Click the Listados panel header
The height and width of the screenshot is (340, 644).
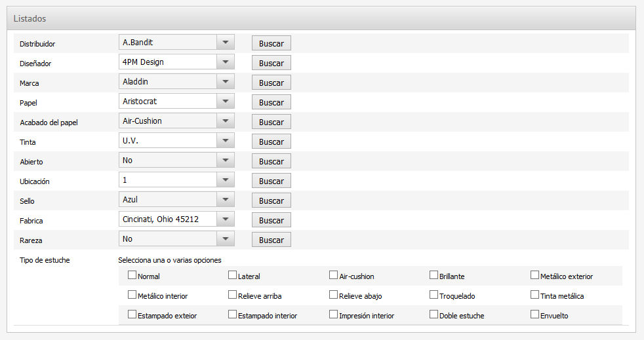pos(321,19)
